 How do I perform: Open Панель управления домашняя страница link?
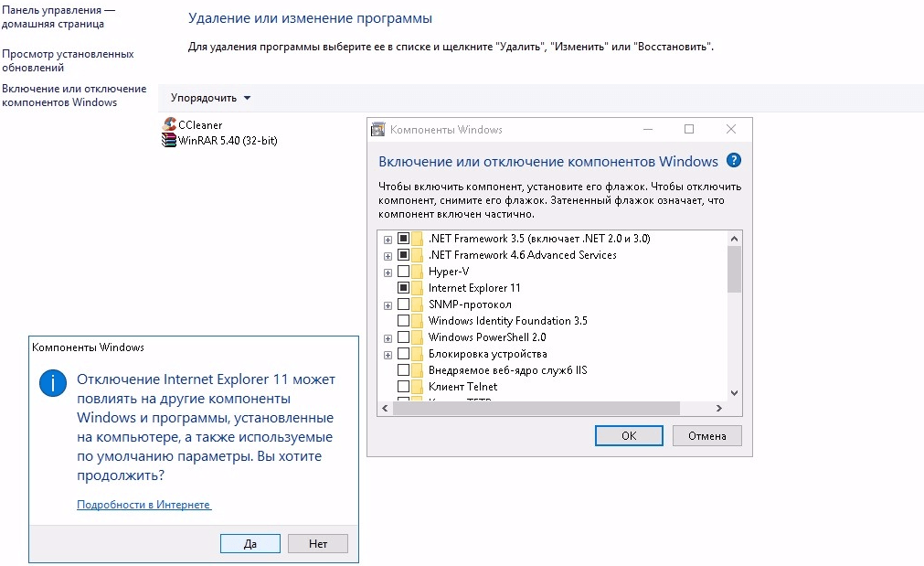[58, 17]
